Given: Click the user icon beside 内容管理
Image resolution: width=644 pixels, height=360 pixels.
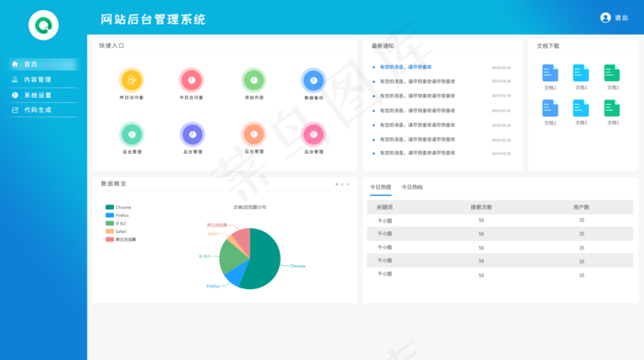Looking at the screenshot, I should click(x=15, y=80).
